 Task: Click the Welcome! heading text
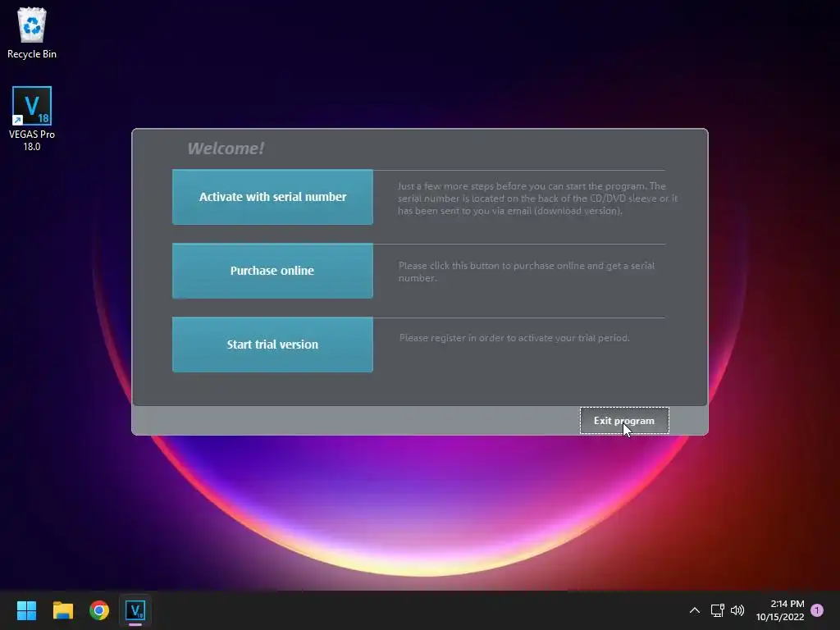(226, 148)
